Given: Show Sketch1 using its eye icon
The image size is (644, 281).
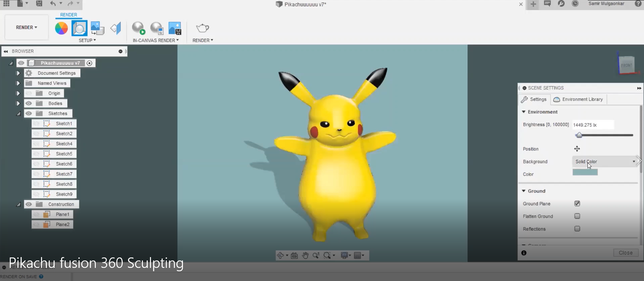Looking at the screenshot, I should click(36, 124).
